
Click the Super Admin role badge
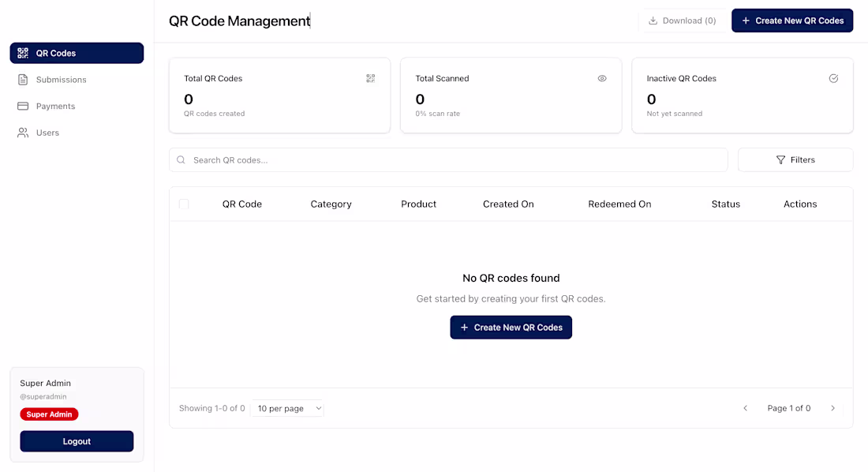point(49,414)
